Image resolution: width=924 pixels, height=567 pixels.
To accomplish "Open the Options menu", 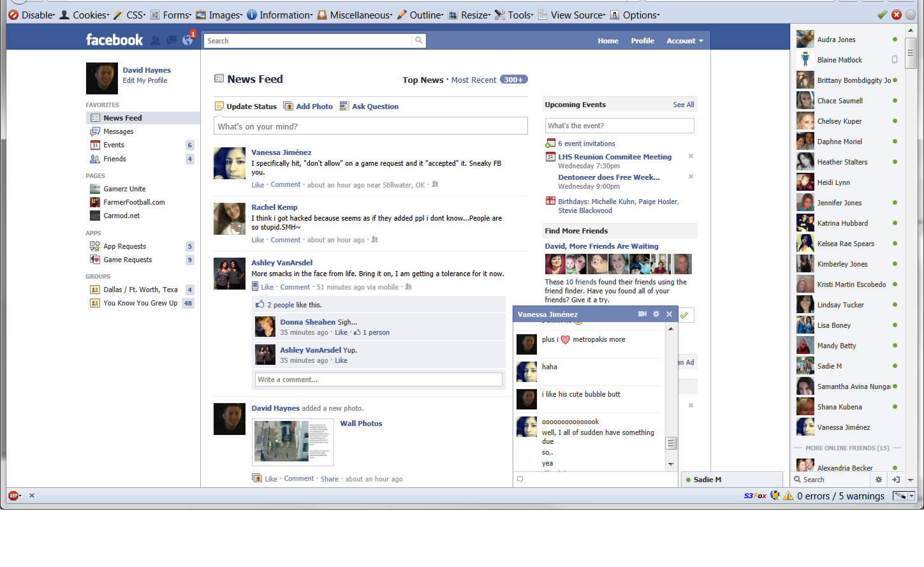I will (x=635, y=15).
